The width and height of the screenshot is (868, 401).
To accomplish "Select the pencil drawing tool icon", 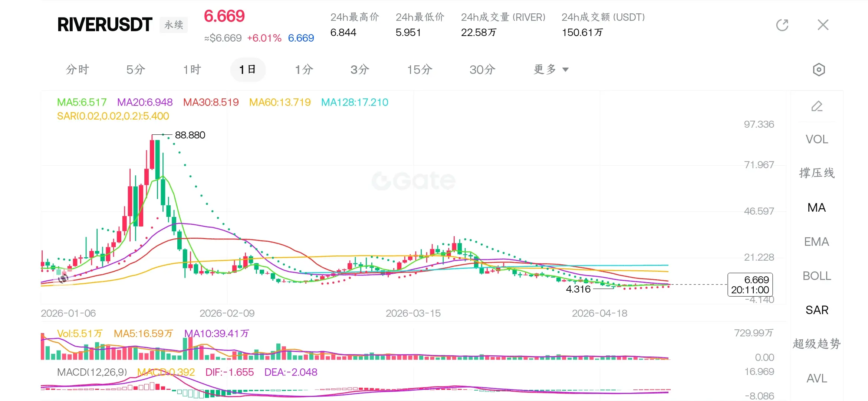I will click(816, 107).
